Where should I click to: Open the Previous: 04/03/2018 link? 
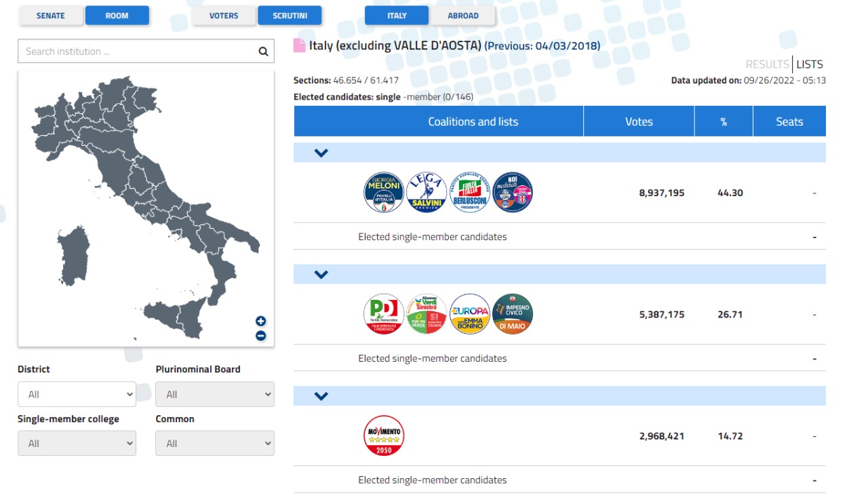point(542,46)
